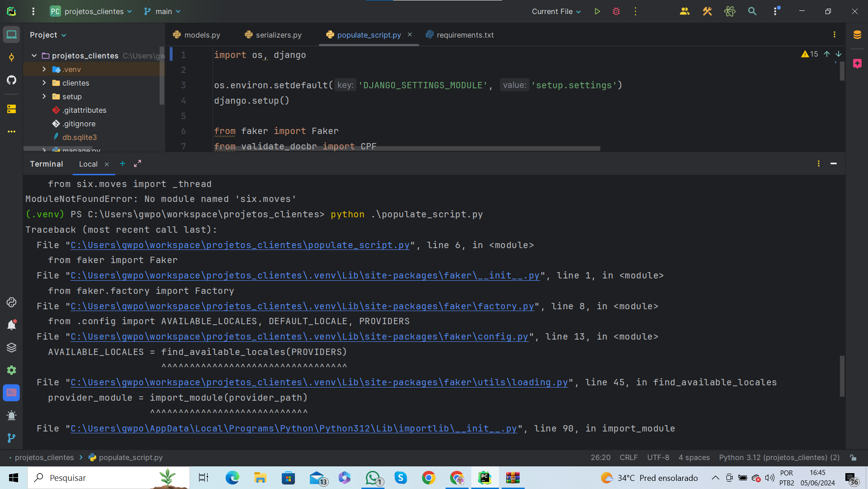Viewport: 868px width, 489px height.
Task: Open Code With Me collaboration icon
Action: 684,11
